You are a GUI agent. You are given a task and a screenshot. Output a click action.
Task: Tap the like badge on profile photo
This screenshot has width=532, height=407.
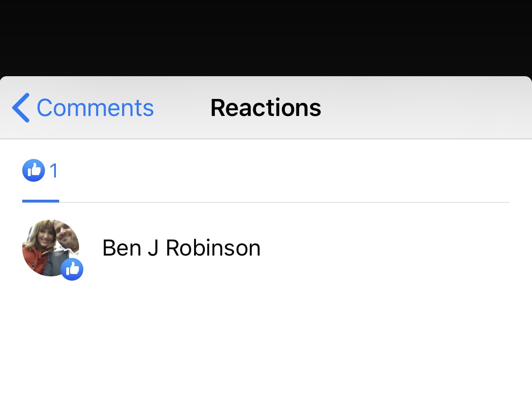click(72, 269)
